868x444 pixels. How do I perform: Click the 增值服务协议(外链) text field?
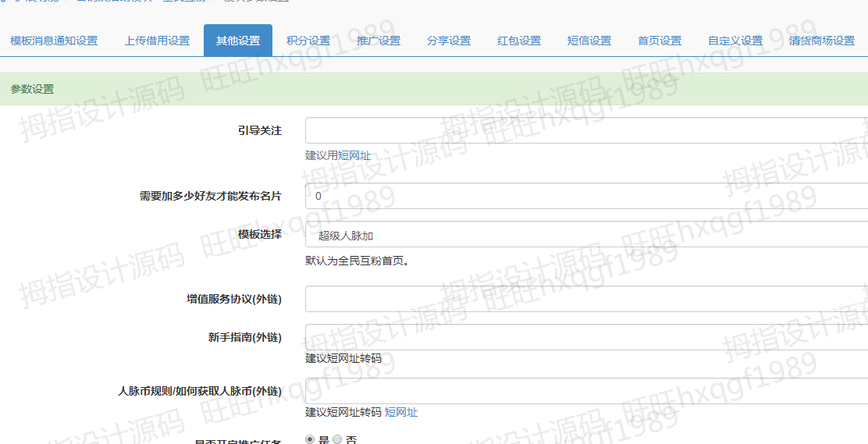pyautogui.click(x=585, y=299)
